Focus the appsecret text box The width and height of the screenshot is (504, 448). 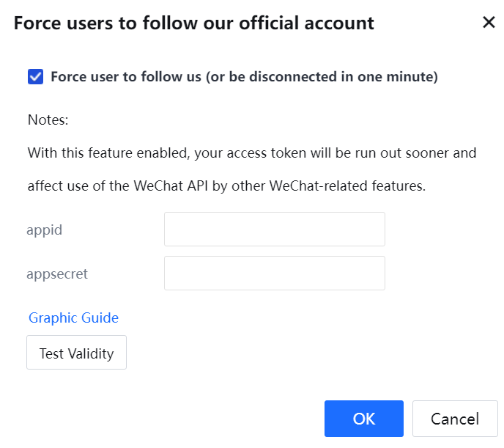274,273
